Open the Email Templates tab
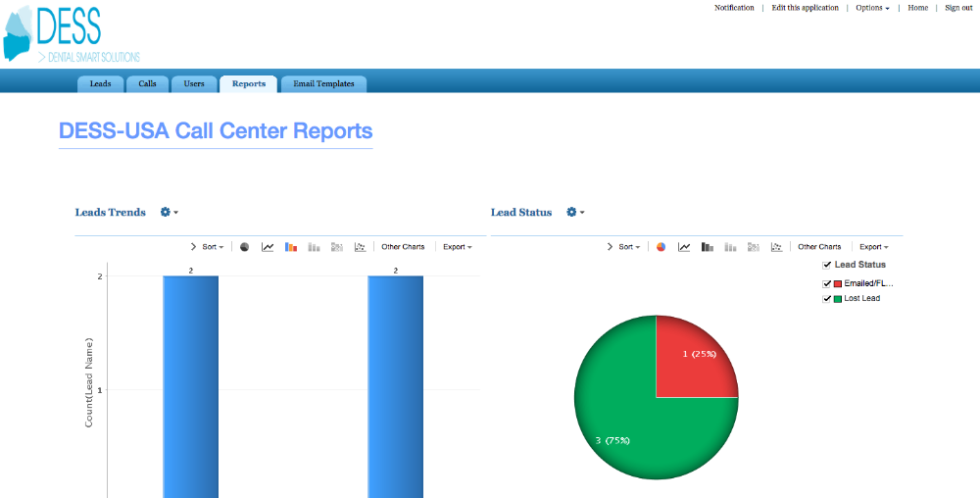 (x=323, y=83)
